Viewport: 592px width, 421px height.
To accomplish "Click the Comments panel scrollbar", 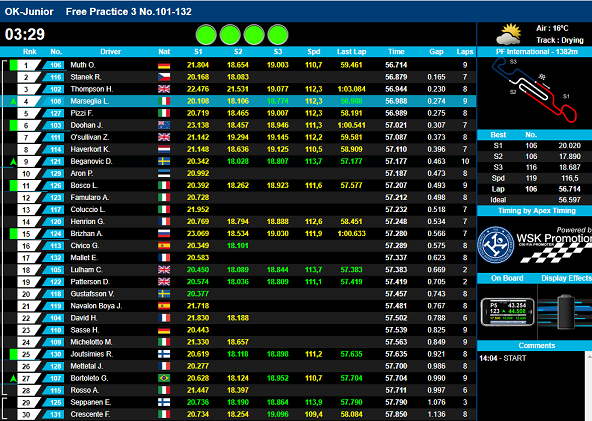I will click(589, 386).
